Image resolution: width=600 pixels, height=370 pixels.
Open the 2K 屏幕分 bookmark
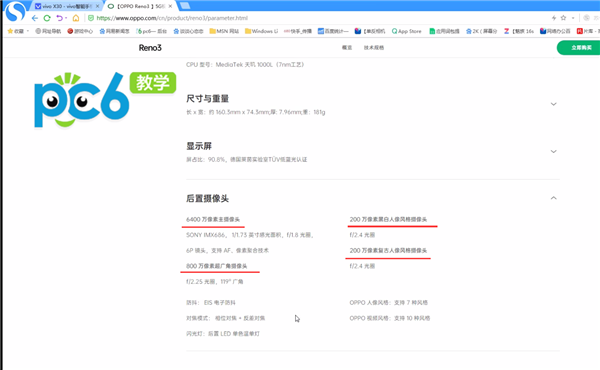[481, 31]
